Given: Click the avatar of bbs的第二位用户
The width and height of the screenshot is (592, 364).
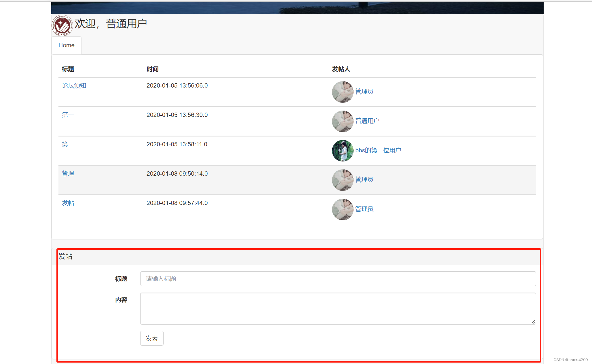Looking at the screenshot, I should tap(343, 151).
